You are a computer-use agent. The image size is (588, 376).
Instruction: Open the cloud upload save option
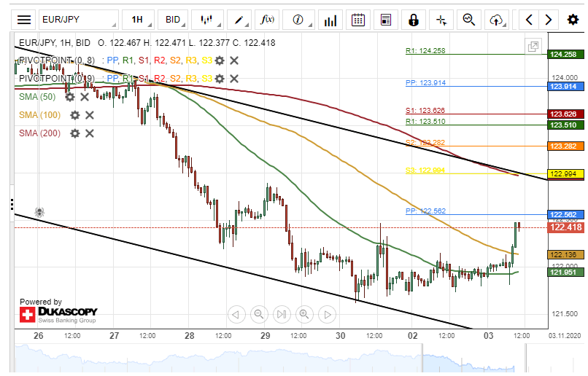497,20
